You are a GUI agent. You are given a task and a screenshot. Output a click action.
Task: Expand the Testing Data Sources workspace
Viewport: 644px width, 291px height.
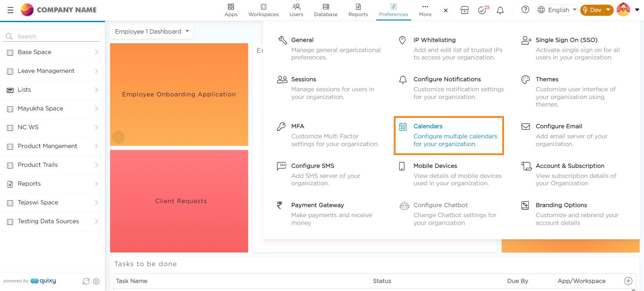(52, 222)
